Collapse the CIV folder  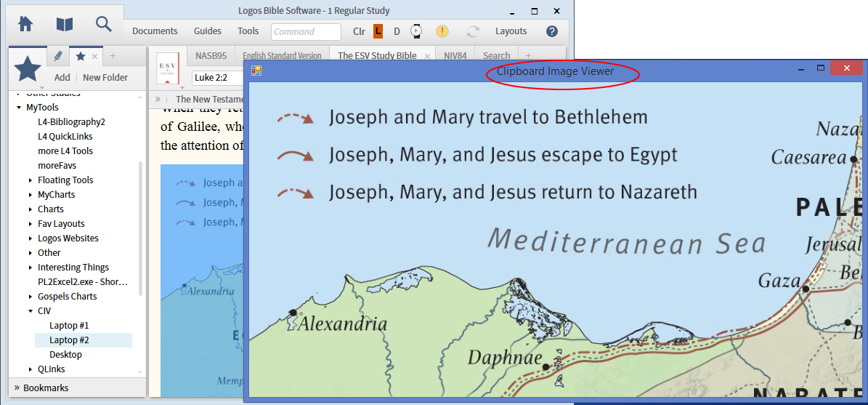tap(31, 310)
